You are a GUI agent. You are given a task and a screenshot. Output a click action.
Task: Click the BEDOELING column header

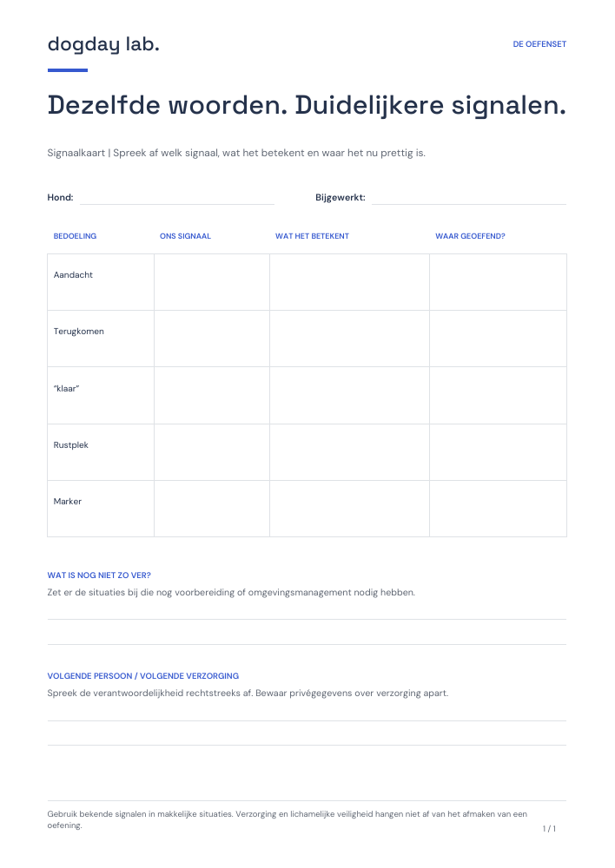(x=75, y=236)
